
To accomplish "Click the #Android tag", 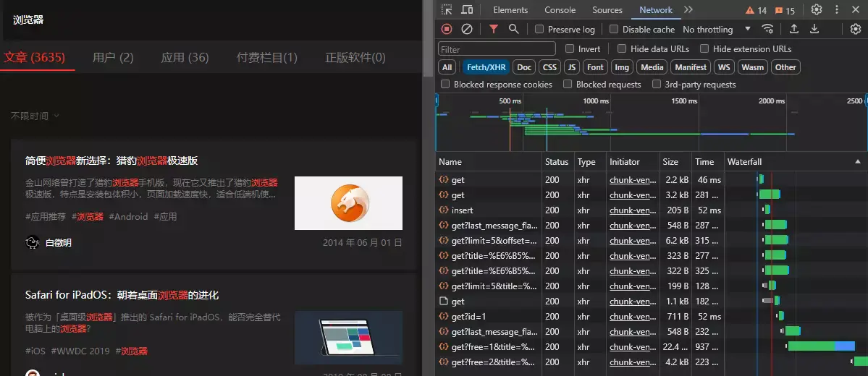I will (128, 217).
